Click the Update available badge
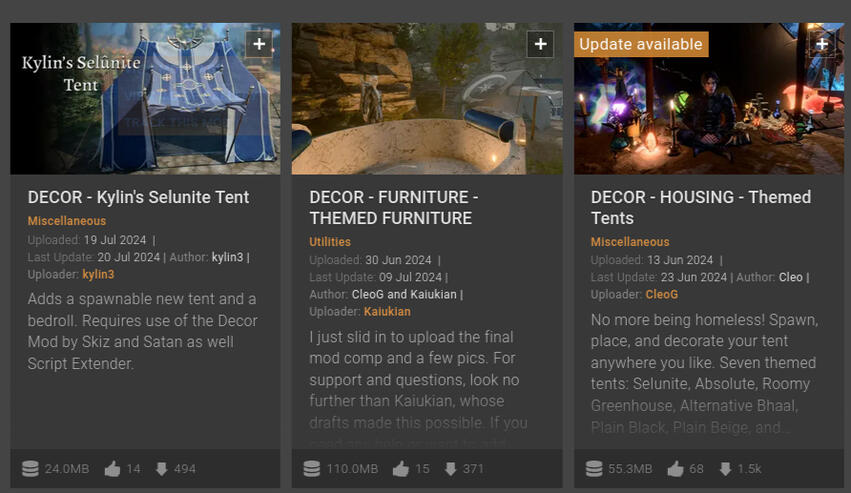 point(641,44)
